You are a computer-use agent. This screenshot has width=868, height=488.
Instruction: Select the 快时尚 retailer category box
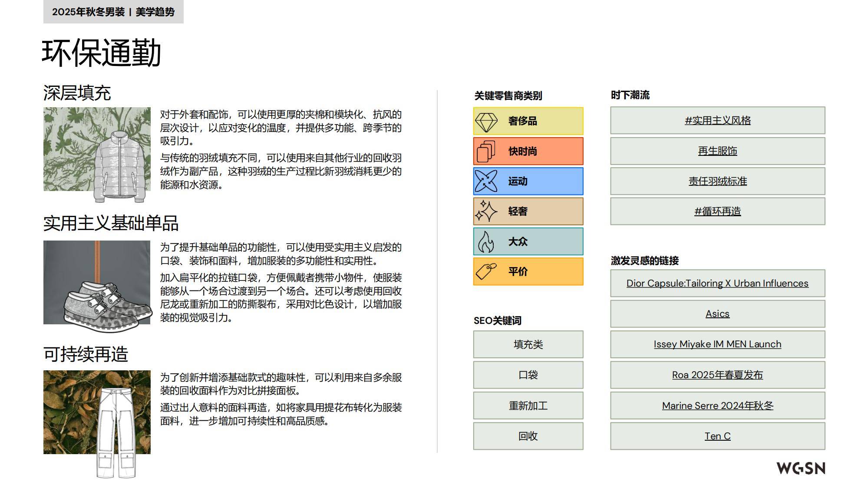(x=528, y=151)
